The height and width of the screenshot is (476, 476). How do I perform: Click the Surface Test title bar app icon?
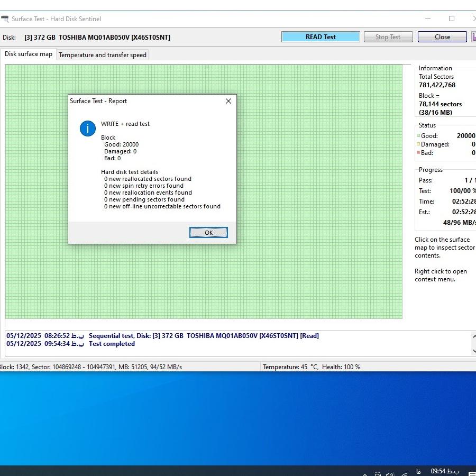point(5,19)
